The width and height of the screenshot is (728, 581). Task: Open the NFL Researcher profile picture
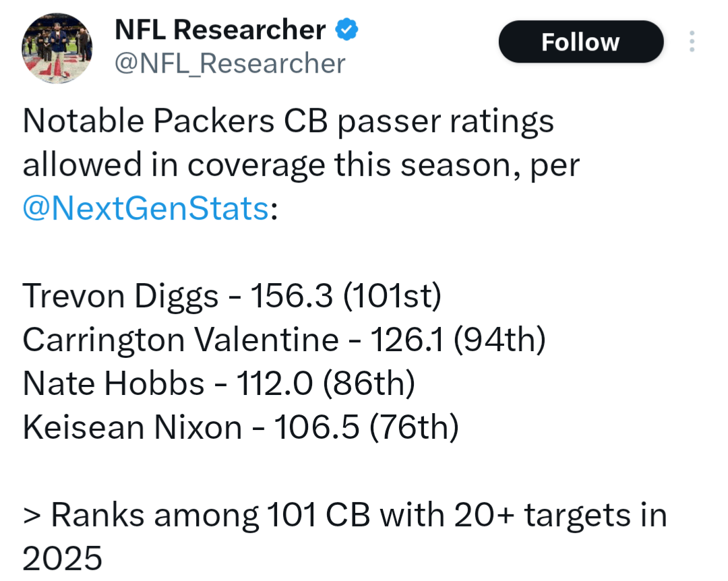(x=57, y=47)
